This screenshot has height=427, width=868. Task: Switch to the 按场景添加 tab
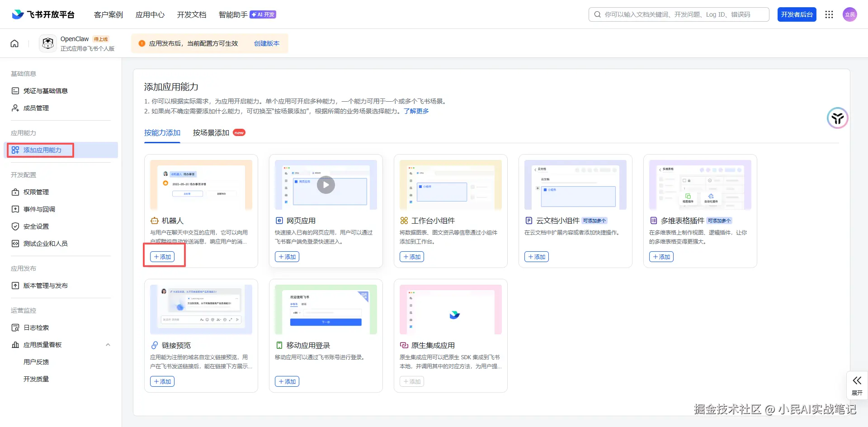coord(211,133)
